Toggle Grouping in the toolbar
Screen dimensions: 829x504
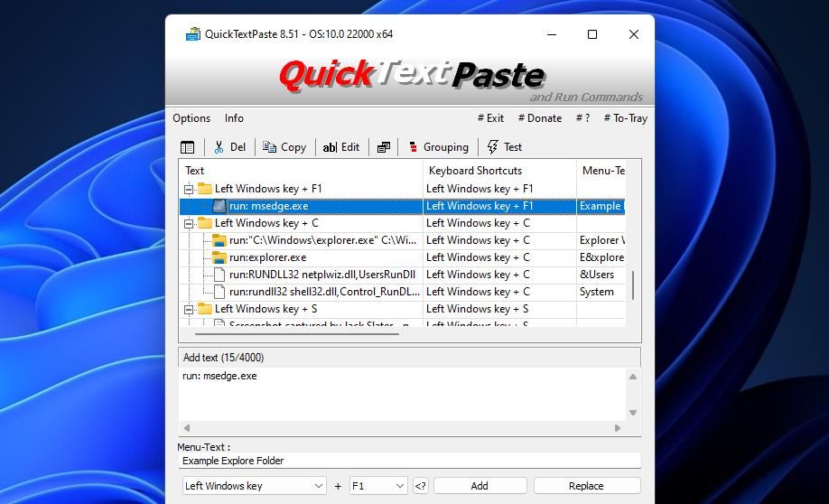click(x=438, y=147)
